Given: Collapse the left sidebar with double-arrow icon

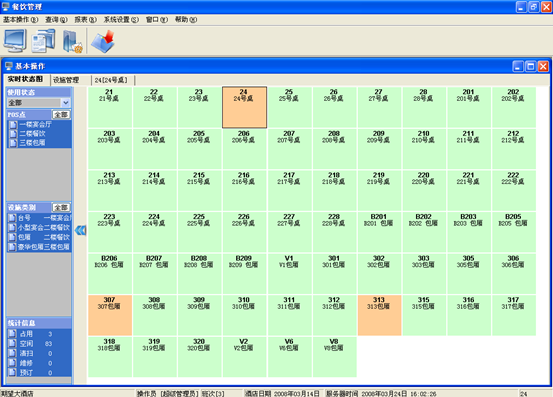Looking at the screenshot, I should (x=80, y=231).
